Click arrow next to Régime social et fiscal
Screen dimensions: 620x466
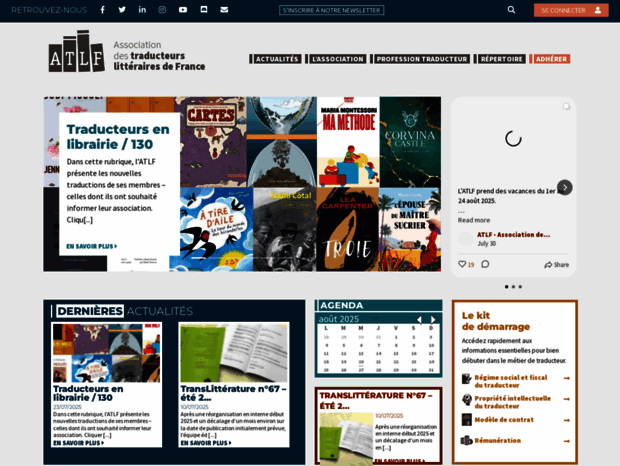tap(567, 378)
